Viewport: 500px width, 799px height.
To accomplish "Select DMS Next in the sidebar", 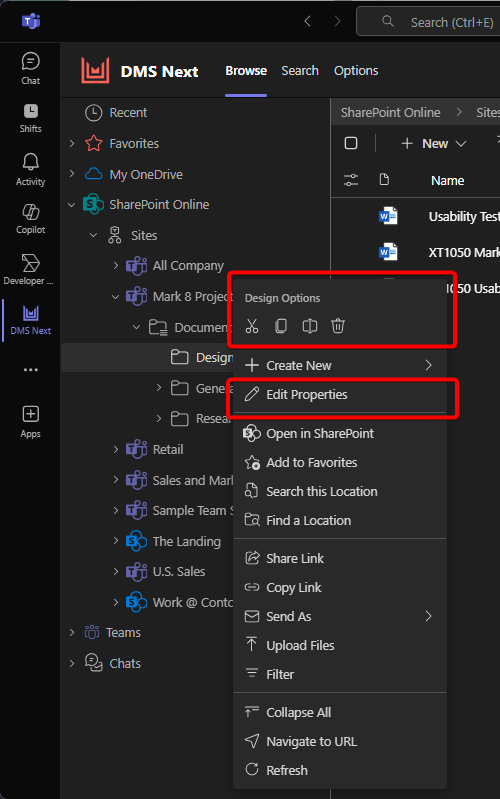I will (x=31, y=320).
